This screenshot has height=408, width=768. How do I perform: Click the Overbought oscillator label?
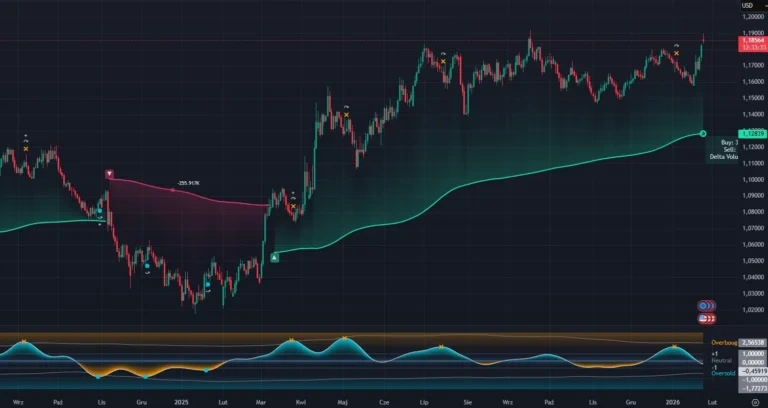coord(724,343)
